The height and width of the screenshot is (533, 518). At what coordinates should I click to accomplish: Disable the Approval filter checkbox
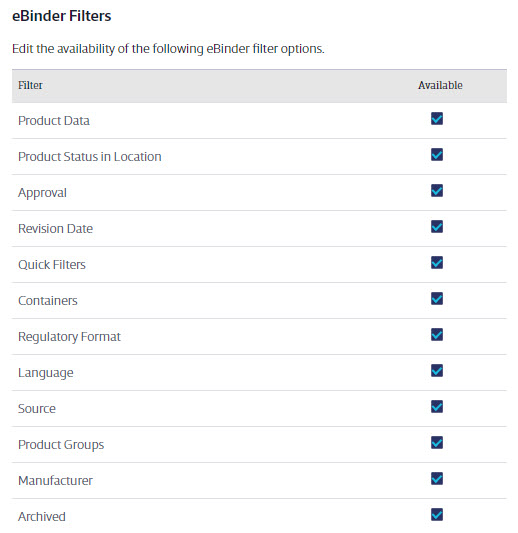pos(437,191)
